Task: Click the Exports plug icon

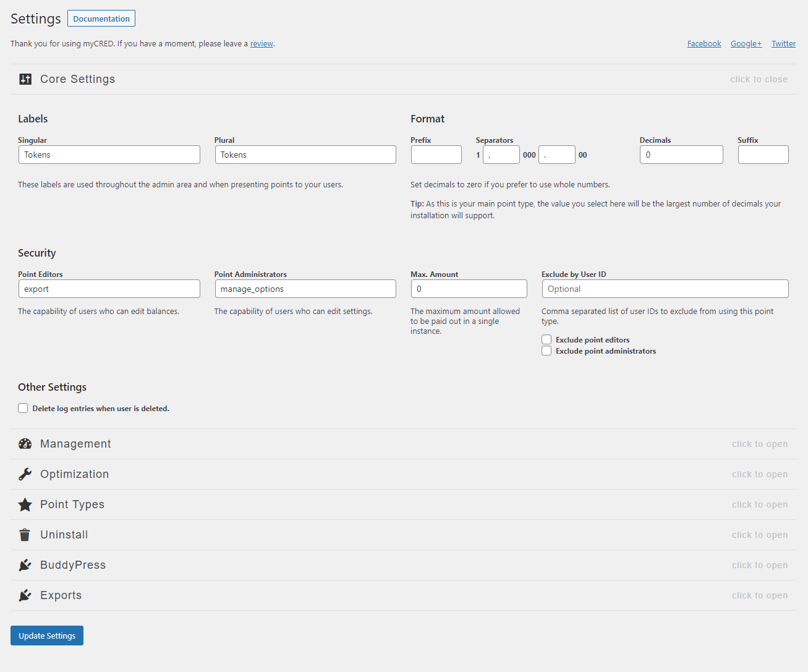Action: click(x=25, y=595)
